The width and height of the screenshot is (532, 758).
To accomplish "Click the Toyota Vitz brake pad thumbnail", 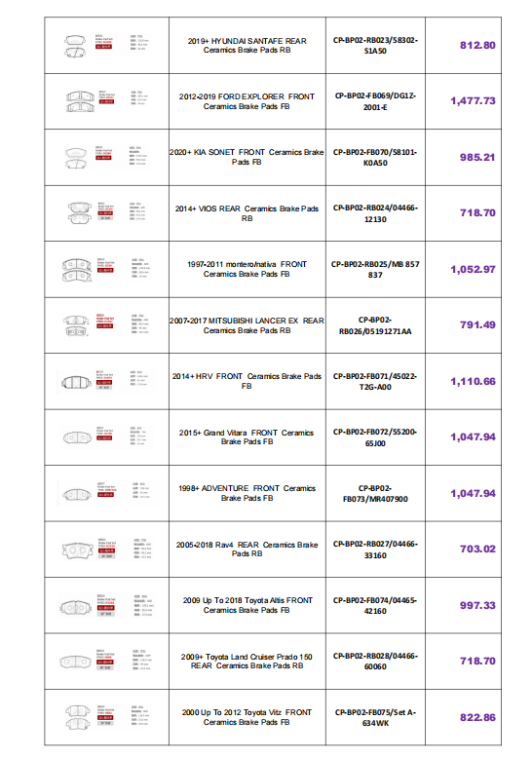I will coord(107,717).
